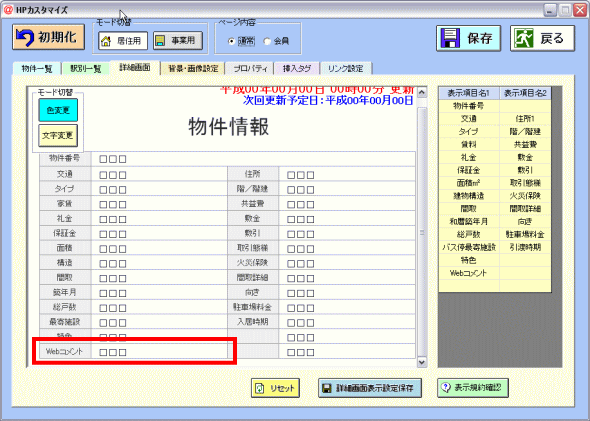The height and width of the screenshot is (421, 590).
Task: Click the 物件情報 title text
Action: 229,126
